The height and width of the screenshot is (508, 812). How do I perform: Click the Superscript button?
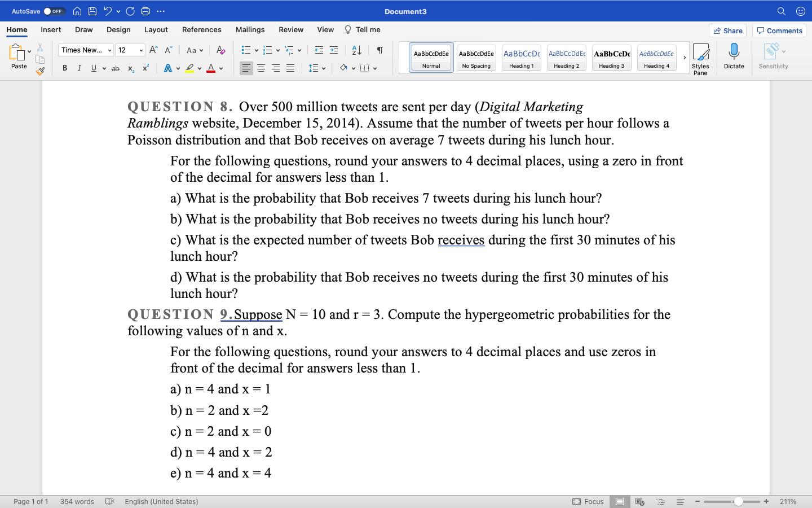pyautogui.click(x=145, y=68)
